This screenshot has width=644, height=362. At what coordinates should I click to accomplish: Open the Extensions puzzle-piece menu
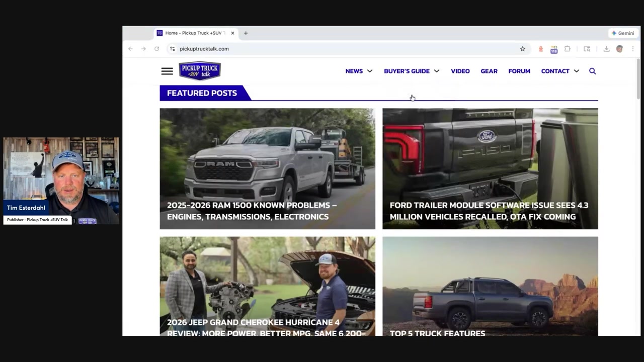[x=567, y=49]
